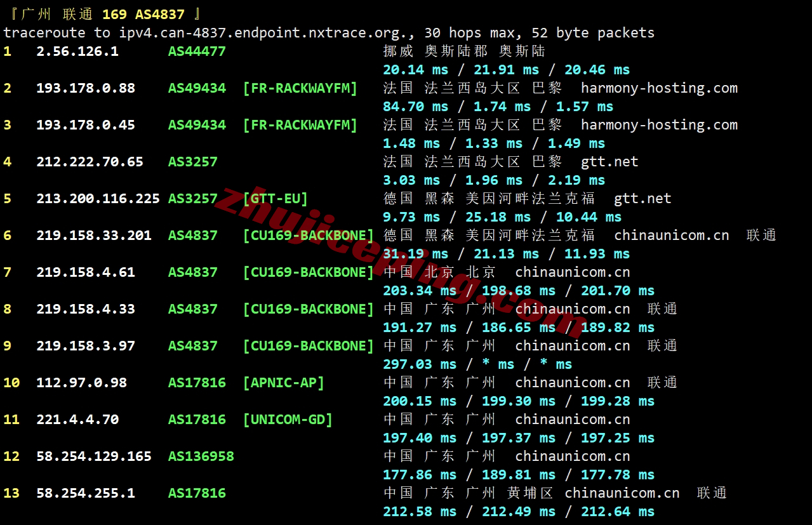Click AS17816 on the hop 13 row
This screenshot has height=525, width=812.
[x=197, y=493]
